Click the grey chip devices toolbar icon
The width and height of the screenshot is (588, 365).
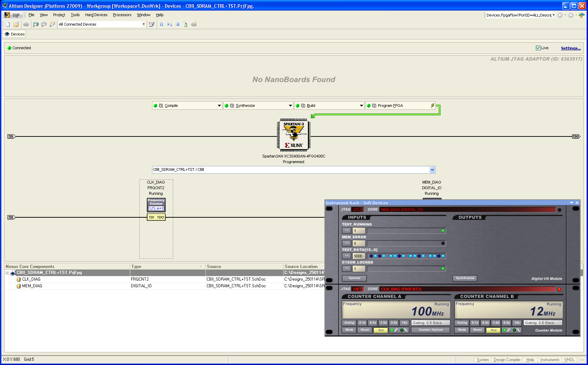26,24
